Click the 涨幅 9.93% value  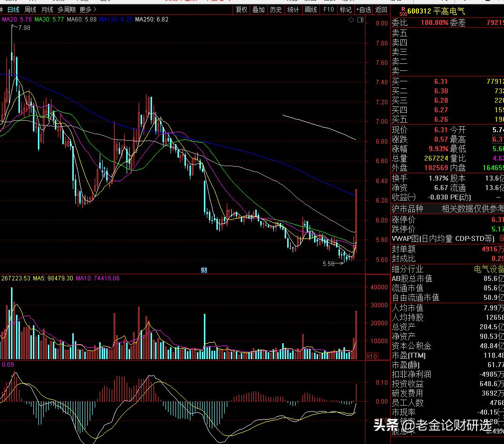(x=438, y=149)
